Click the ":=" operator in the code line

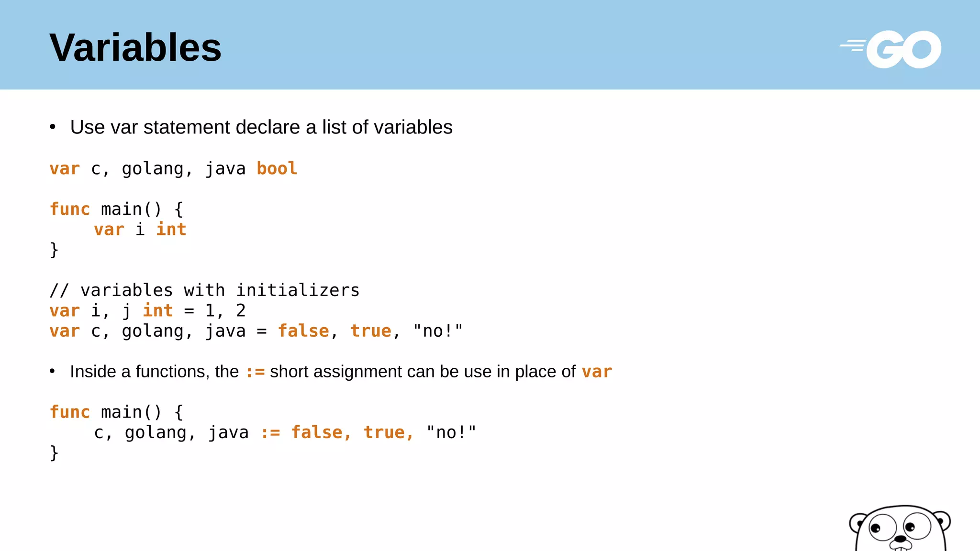270,433
